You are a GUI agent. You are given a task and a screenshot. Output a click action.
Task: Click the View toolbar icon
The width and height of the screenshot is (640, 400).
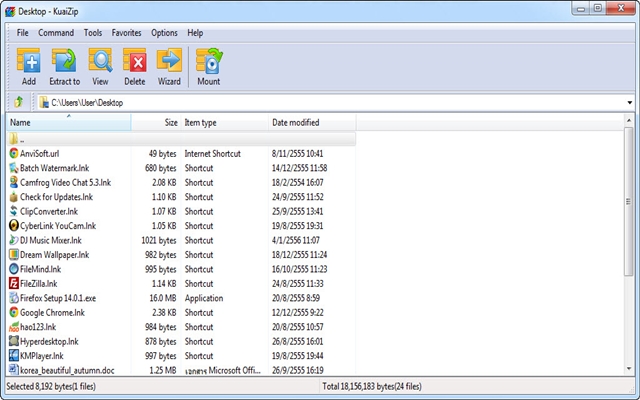100,60
